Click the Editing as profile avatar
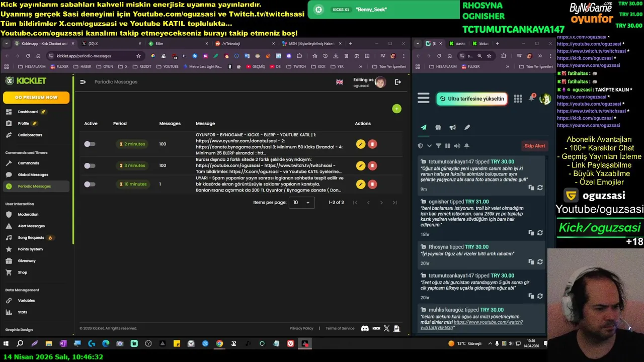644x362 pixels. 380,82
